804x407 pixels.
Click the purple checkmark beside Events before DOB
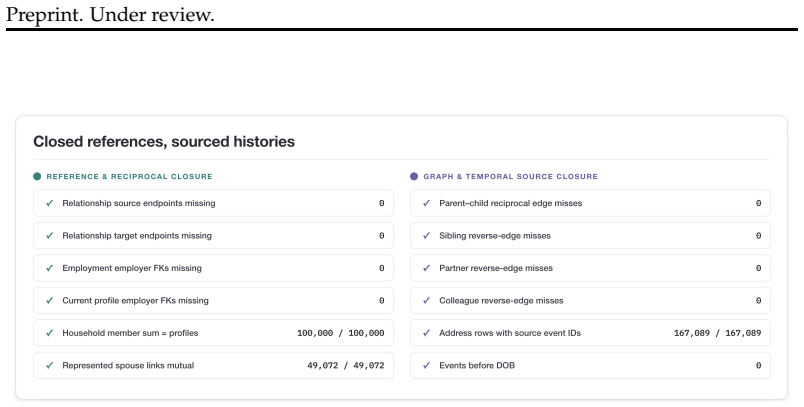click(x=427, y=365)
